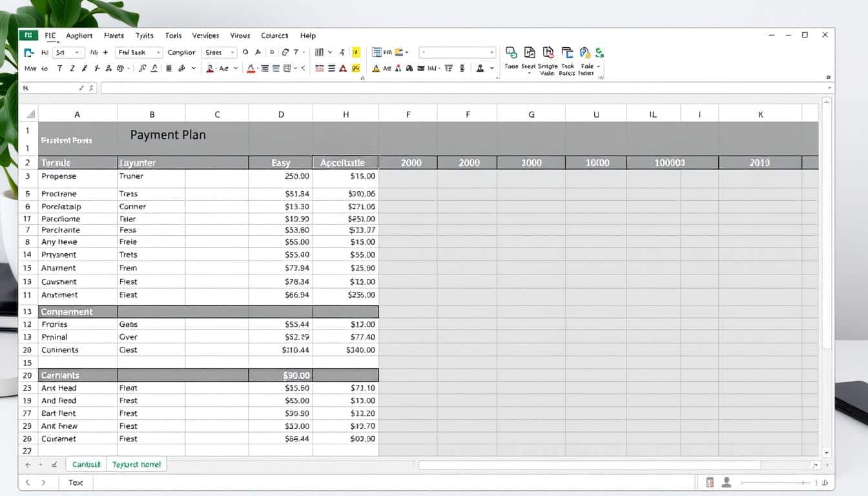Screen dimensions: 868x496
Task: Click the plus icon after Nh
Action: coord(105,52)
